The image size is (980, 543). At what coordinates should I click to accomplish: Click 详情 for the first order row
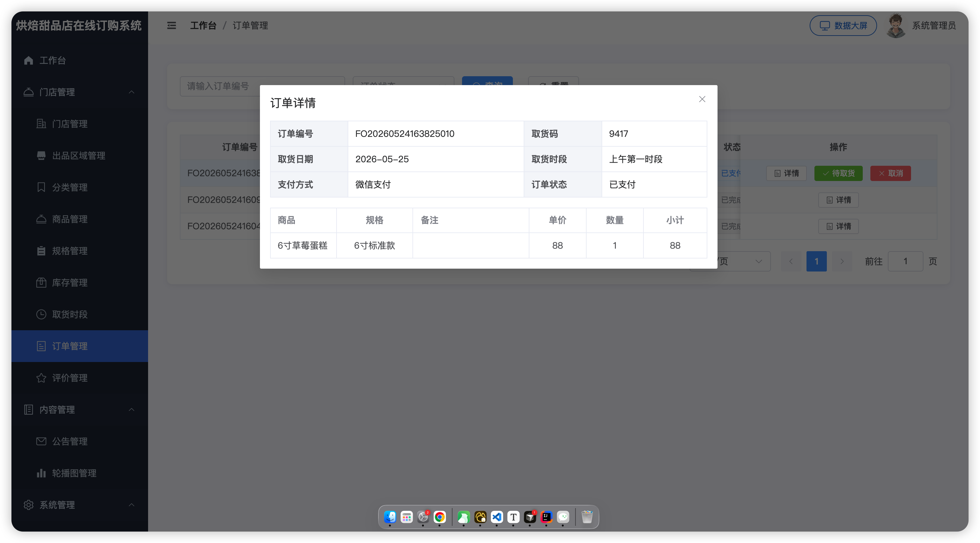pos(786,173)
